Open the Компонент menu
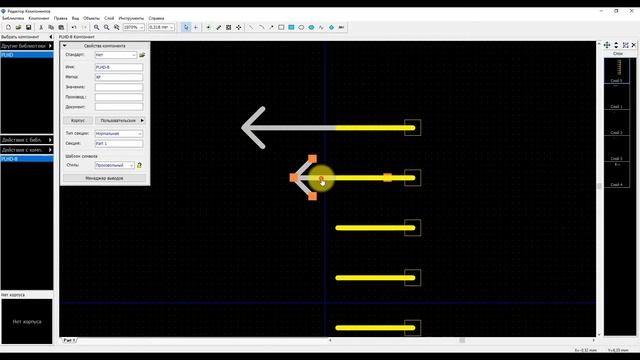The image size is (640, 360). (39, 18)
